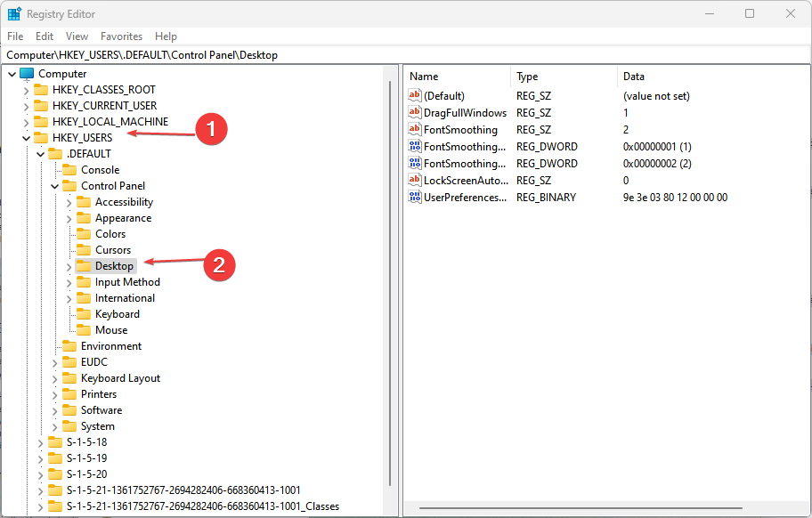
Task: Expand the Accessibility key
Action: 69,203
